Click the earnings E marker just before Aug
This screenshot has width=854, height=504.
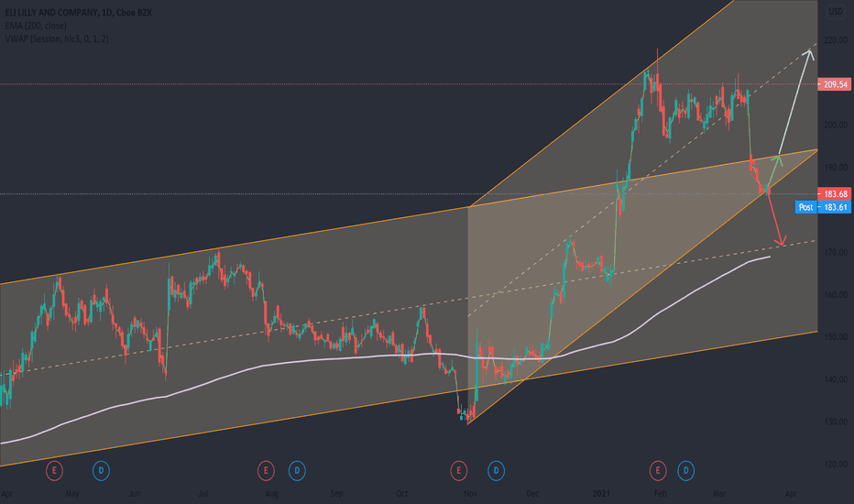(x=266, y=470)
